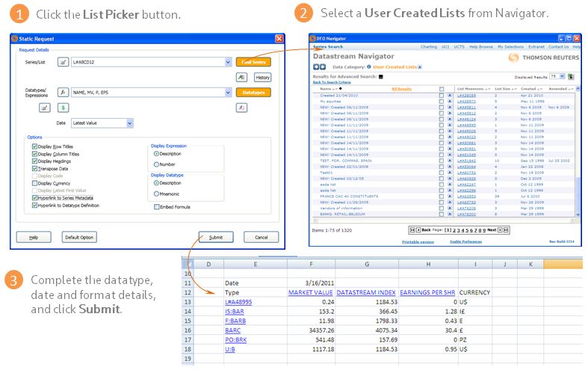Select column G header in spreadsheet
The image size is (588, 370).
click(367, 264)
